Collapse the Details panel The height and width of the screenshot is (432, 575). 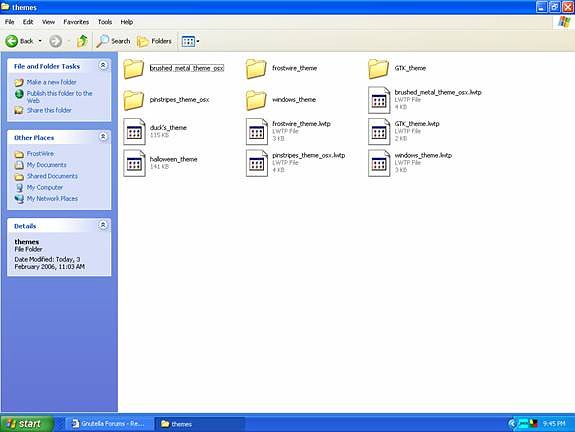pos(103,225)
